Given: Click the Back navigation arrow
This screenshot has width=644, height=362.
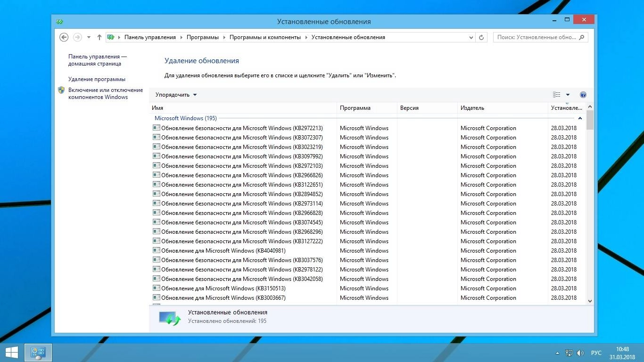Looking at the screenshot, I should (x=64, y=37).
